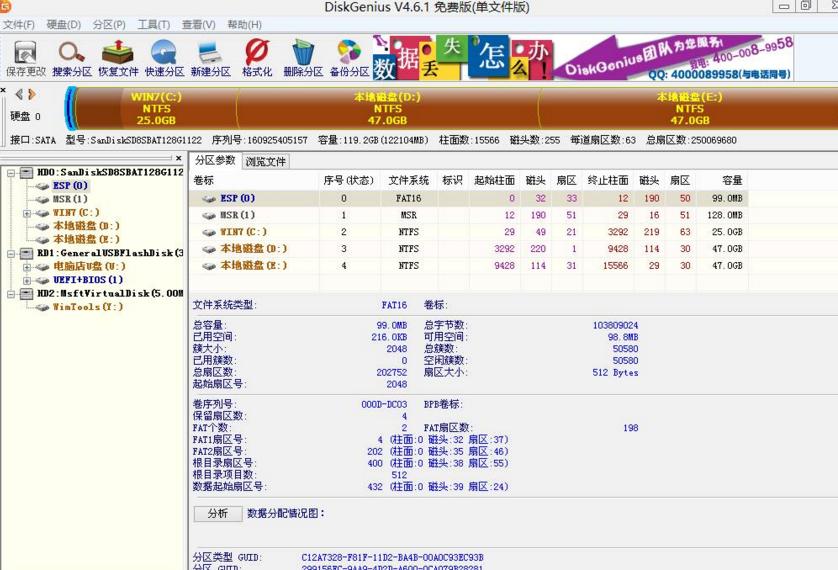Screen dimensions: 838x570
Task: Click the 本地磁盘(E:) segment in disk bar
Action: point(689,108)
